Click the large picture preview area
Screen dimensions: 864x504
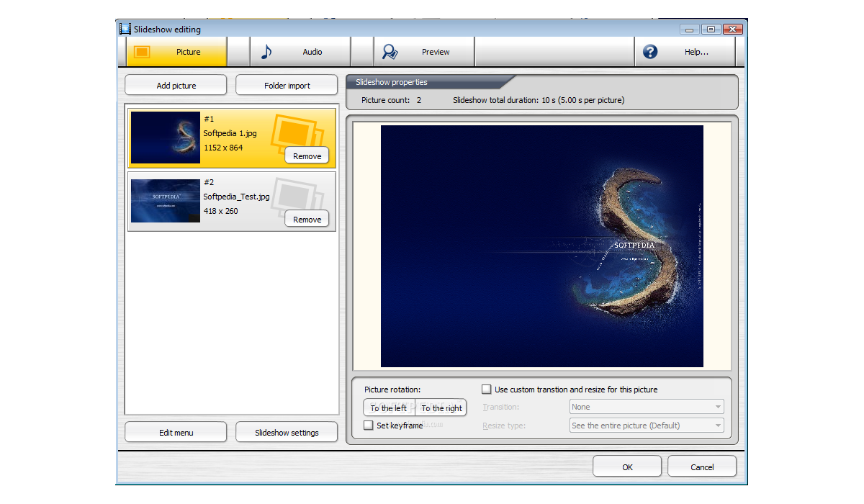[541, 246]
